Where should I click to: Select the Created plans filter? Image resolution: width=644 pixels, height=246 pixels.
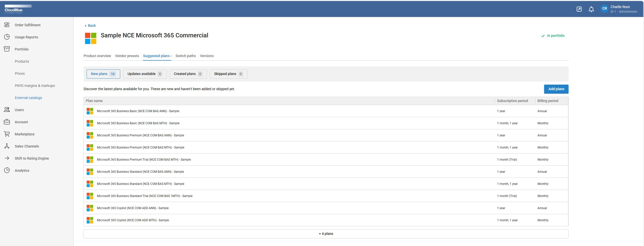tap(188, 74)
